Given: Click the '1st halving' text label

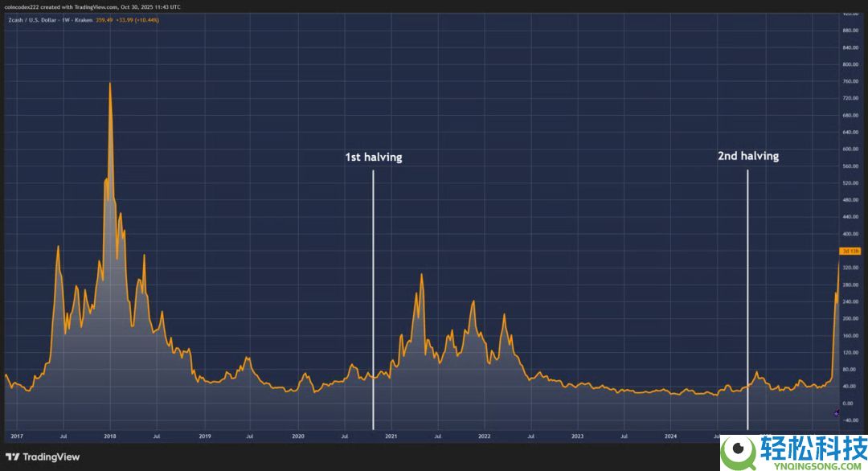Looking at the screenshot, I should [x=374, y=158].
